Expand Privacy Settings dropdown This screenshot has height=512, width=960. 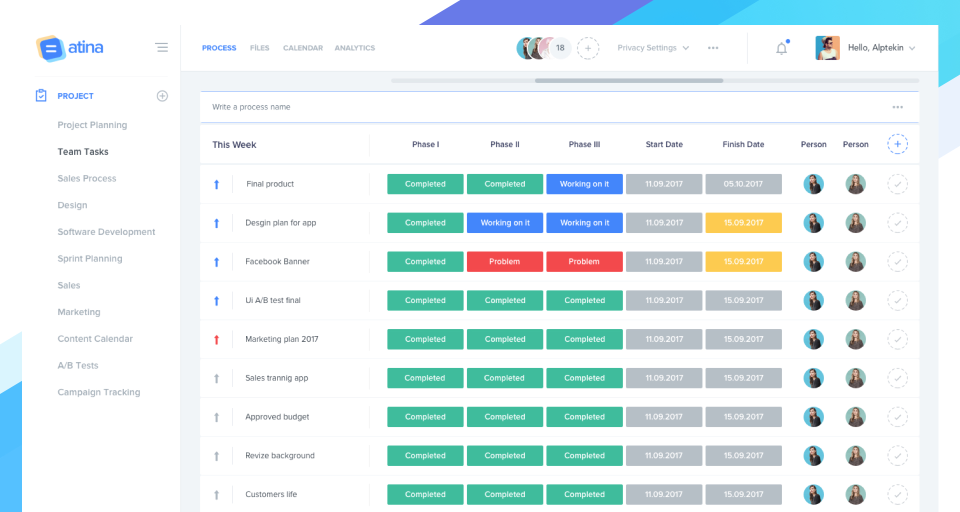pyautogui.click(x=653, y=48)
